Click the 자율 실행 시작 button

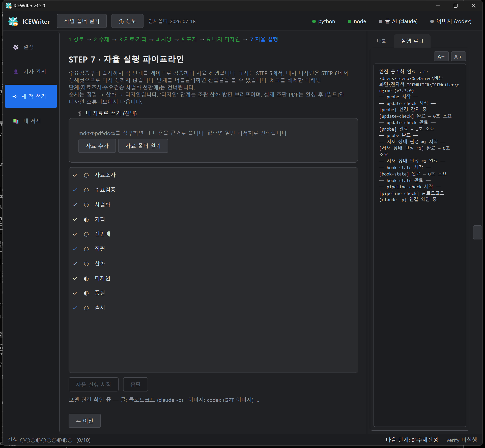point(93,384)
